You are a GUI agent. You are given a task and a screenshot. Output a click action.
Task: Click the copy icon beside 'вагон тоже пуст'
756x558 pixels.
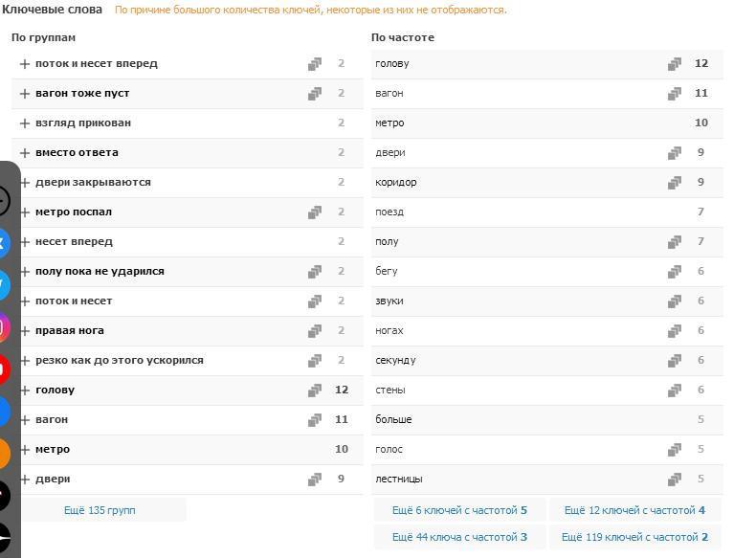point(315,94)
